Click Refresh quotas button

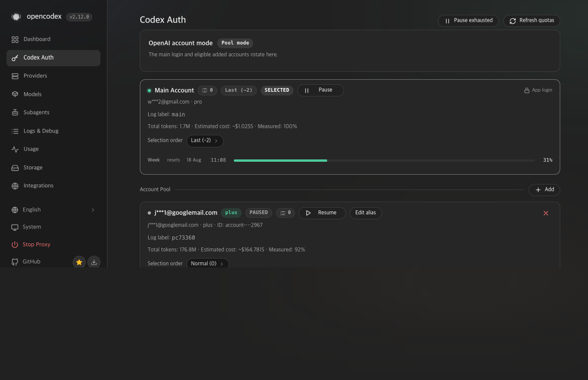532,20
